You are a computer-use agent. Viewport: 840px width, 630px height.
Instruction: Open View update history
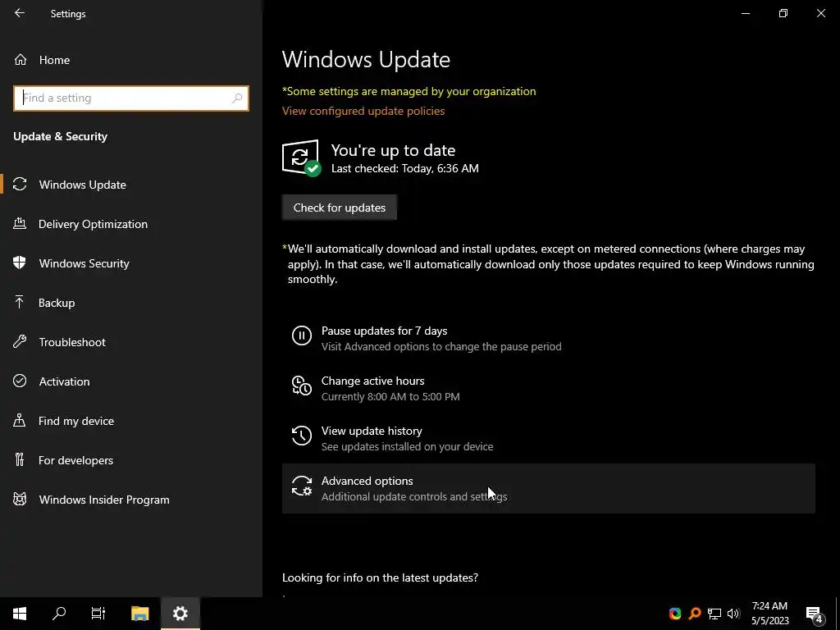[549, 438]
